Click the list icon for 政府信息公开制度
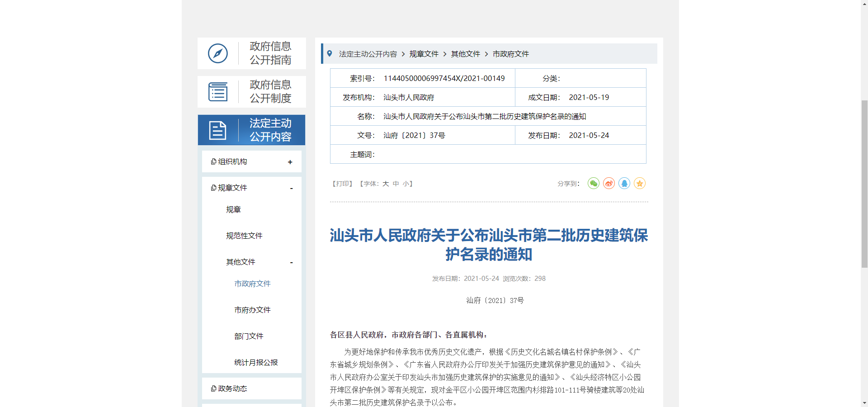 pyautogui.click(x=218, y=92)
